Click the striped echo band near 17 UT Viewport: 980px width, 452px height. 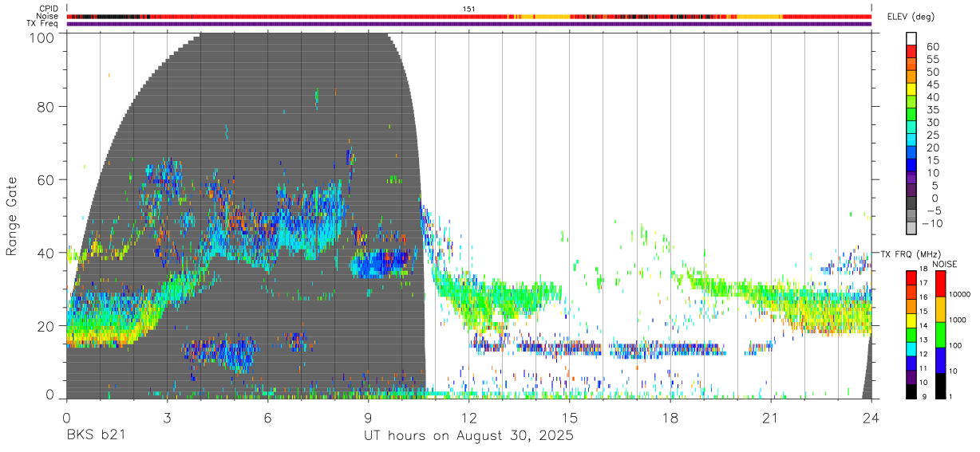tap(668, 348)
